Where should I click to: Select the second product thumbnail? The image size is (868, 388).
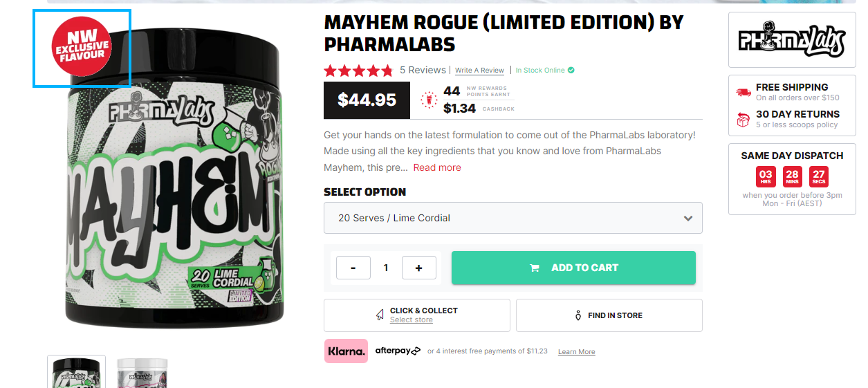pos(142,373)
